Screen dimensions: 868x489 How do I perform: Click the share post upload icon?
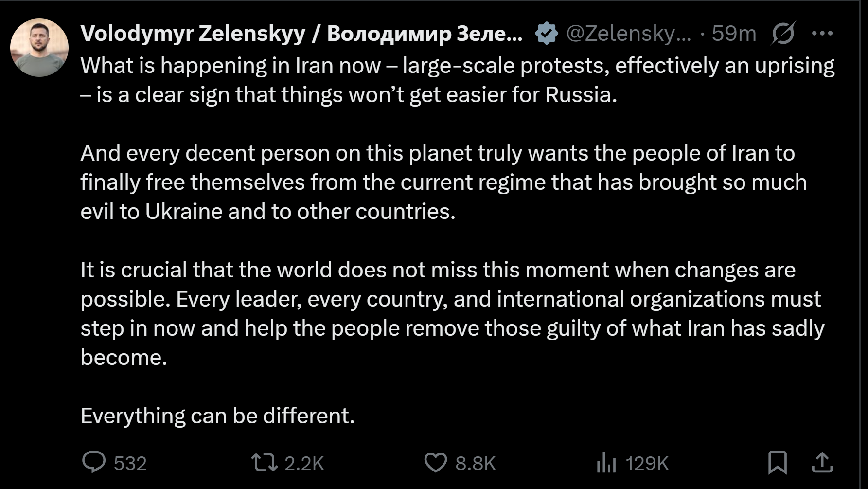coord(822,463)
